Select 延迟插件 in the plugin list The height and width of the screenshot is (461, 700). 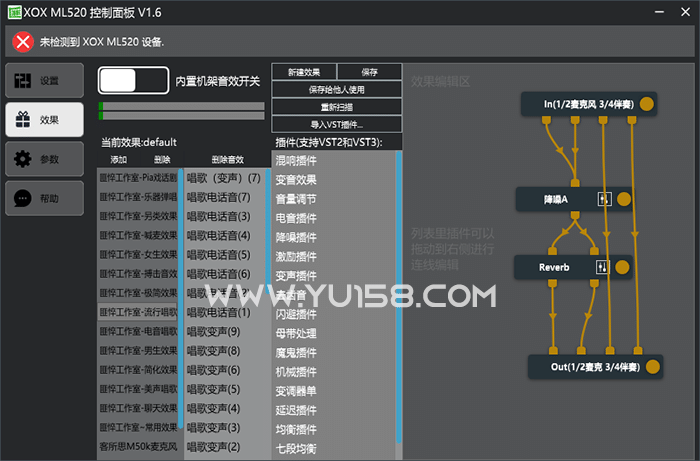[x=333, y=410]
